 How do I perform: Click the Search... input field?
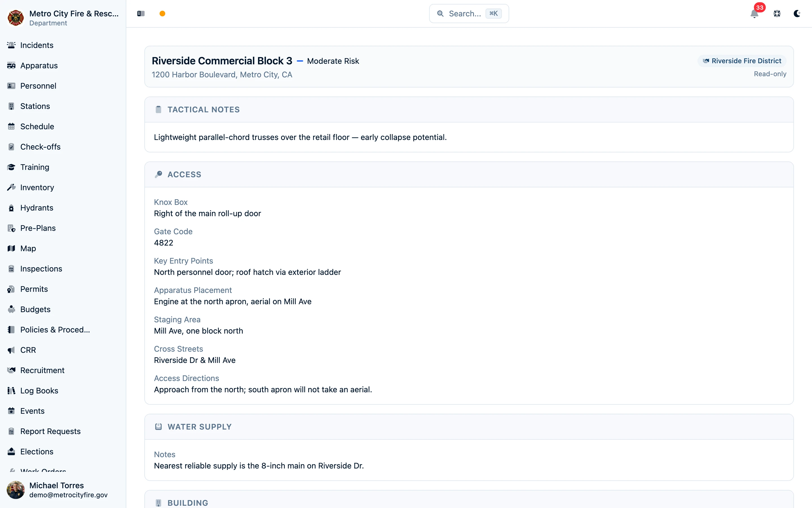coord(469,14)
